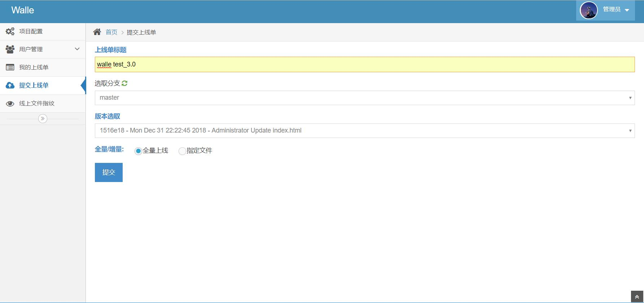Collapse the sidebar with the double-chevron button
The image size is (644, 303).
43,118
